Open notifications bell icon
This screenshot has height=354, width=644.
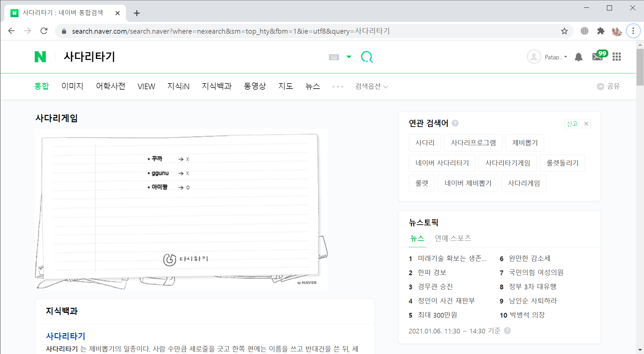coord(579,57)
